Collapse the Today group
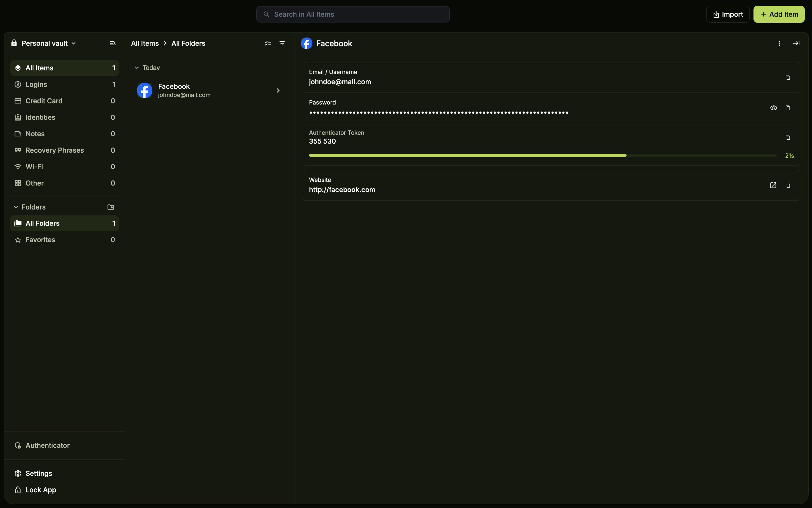Viewport: 812px width, 508px height. pyautogui.click(x=137, y=68)
